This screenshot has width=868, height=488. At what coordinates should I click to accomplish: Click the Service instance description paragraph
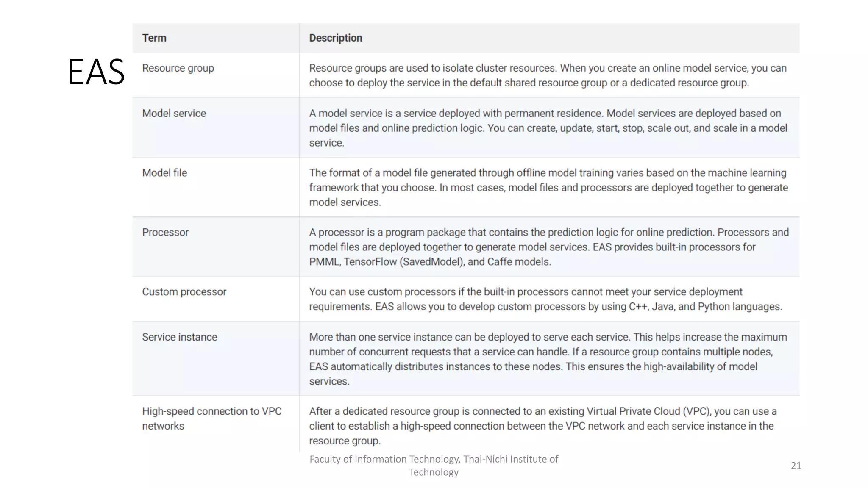[x=548, y=359]
